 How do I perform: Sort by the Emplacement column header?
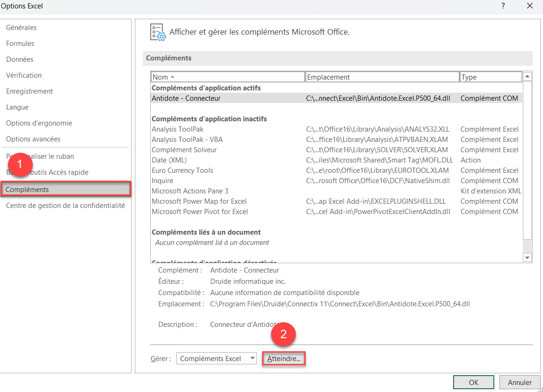(x=382, y=77)
